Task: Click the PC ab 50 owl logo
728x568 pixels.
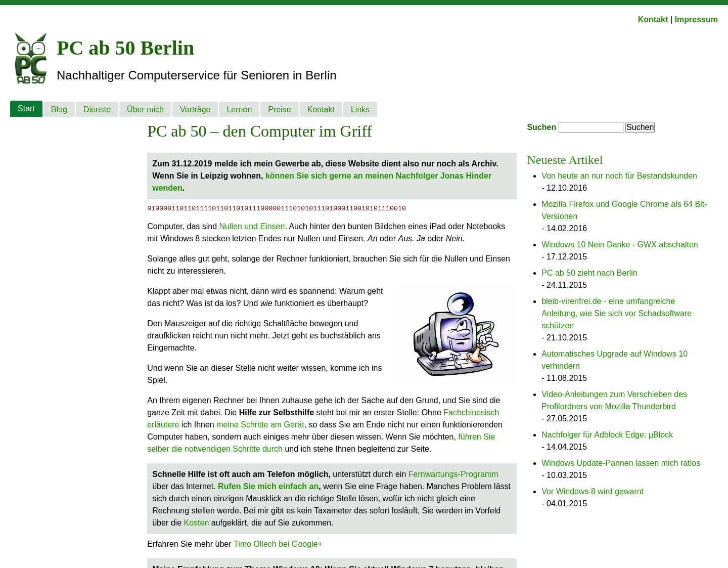Action: click(31, 58)
